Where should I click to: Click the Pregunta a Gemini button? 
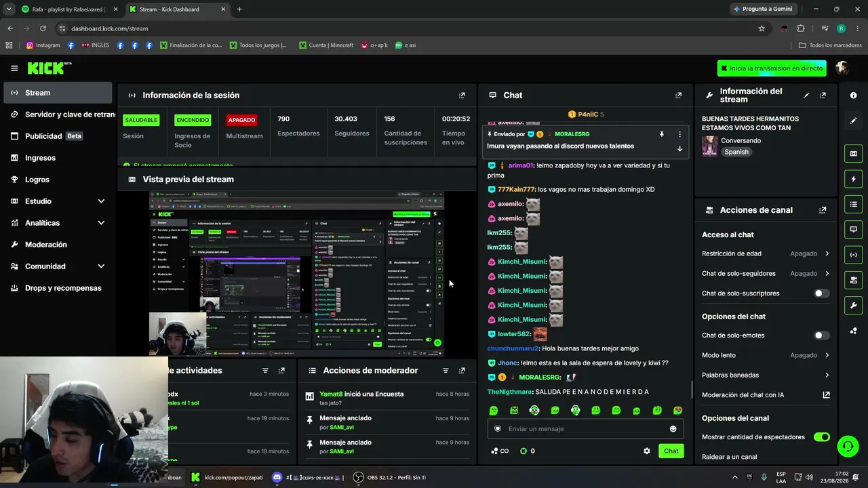click(763, 9)
